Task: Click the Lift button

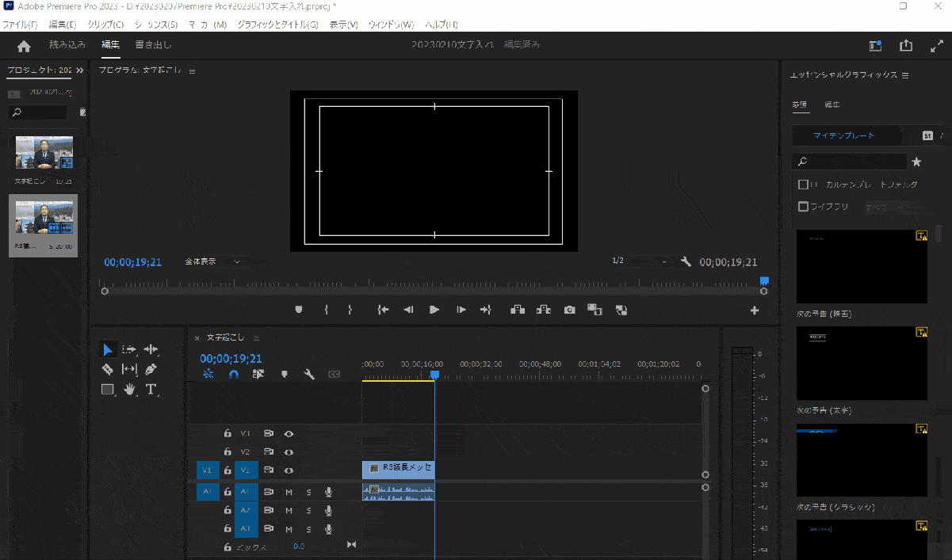Action: click(518, 310)
